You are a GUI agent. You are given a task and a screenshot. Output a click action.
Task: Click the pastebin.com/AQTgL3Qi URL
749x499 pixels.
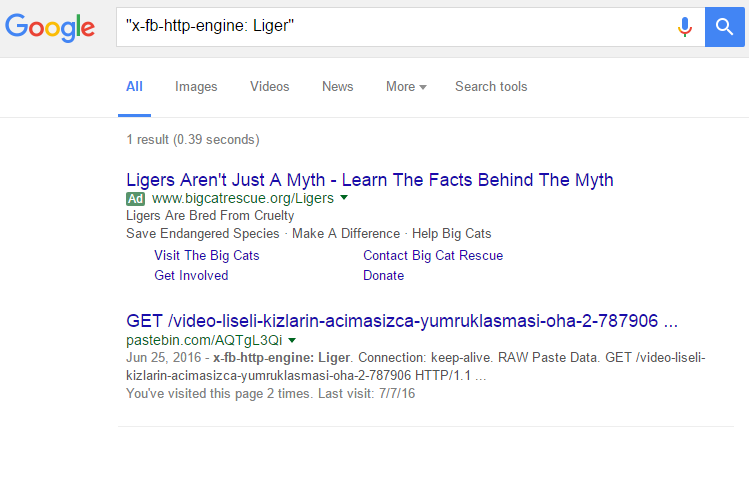[204, 340]
